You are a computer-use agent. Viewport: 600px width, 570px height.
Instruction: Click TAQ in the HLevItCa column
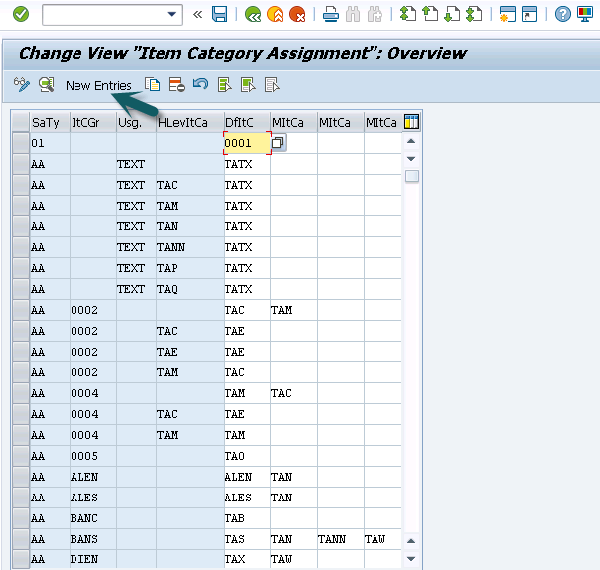point(190,289)
